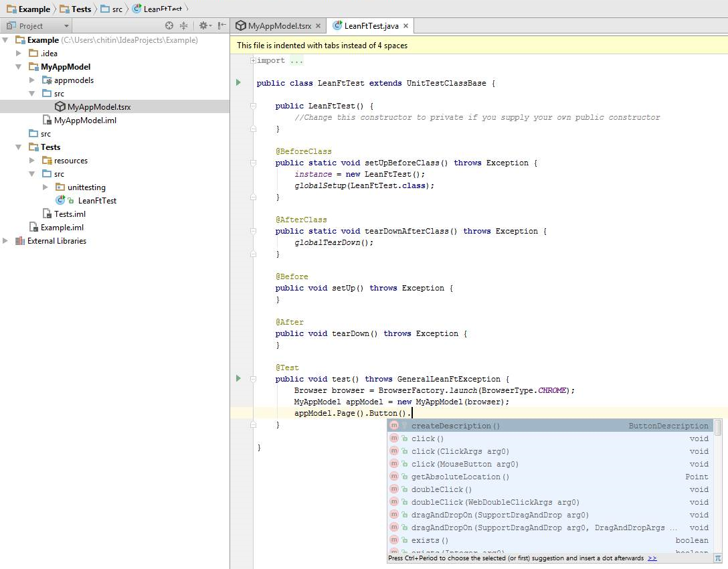Screen dimensions: 728x569
Task: Open the Project panel settings gear
Action: pos(203,25)
